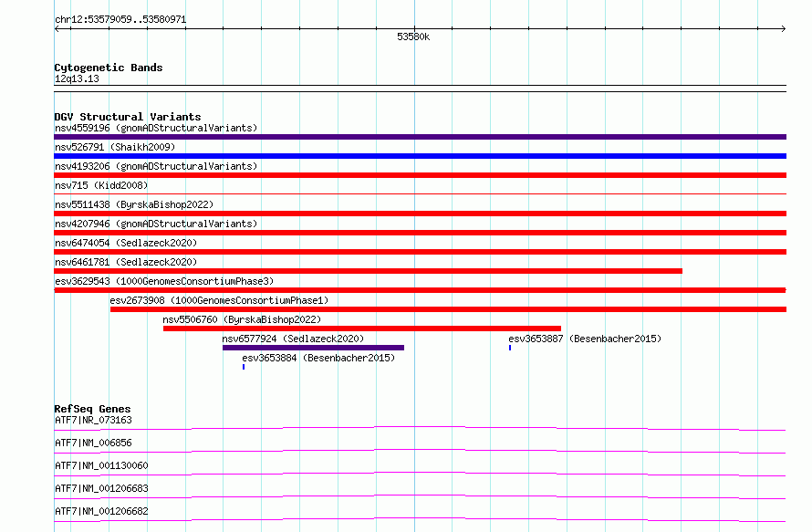Click the shorter red bar of nsv6461781

point(369,271)
